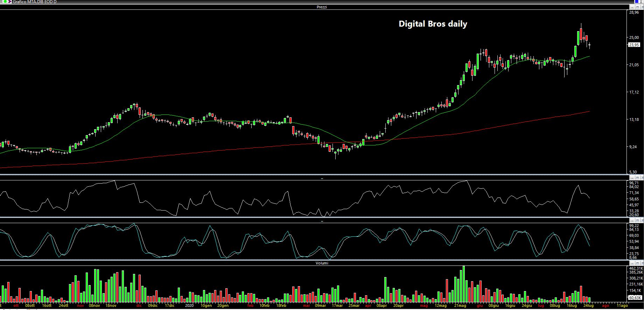Screen dimensions: 644x310
Task: Click the 53,94 stochastic scale value
Action: 634,242
